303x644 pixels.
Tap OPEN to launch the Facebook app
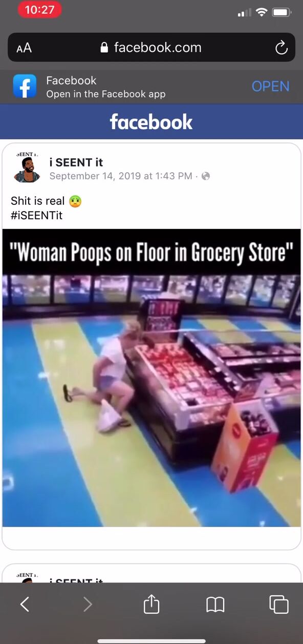pos(270,87)
